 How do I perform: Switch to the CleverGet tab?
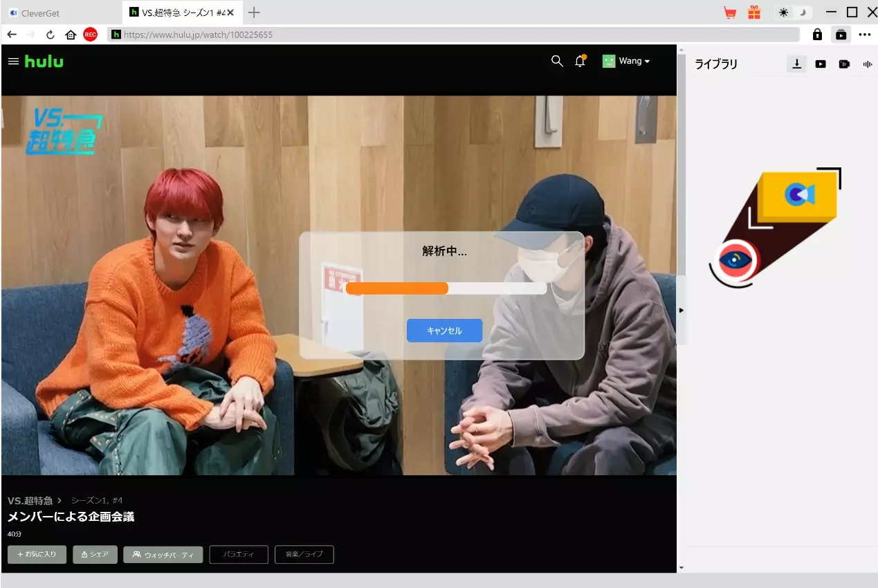61,12
